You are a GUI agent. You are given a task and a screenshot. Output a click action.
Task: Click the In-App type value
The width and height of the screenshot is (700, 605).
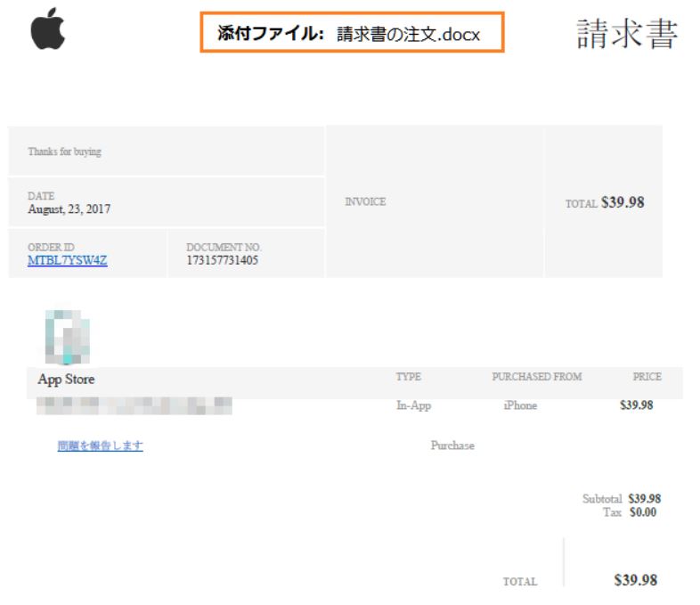[414, 405]
